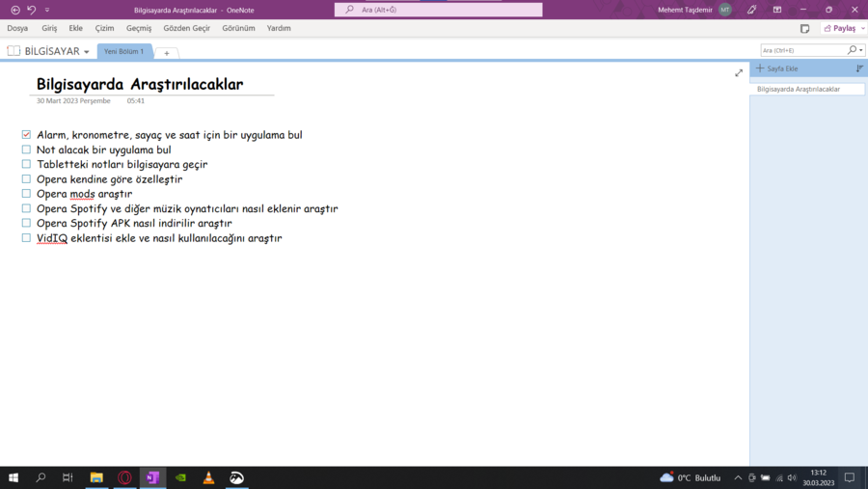Click text 'VidIQ eklentisi ekle ve nasıl kullanılacağını araştır'

click(159, 238)
